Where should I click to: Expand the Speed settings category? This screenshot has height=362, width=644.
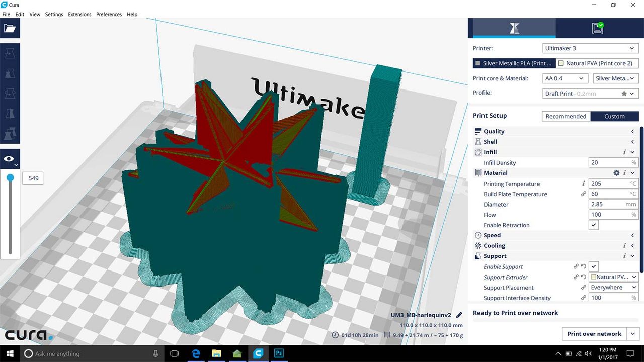[x=556, y=235]
